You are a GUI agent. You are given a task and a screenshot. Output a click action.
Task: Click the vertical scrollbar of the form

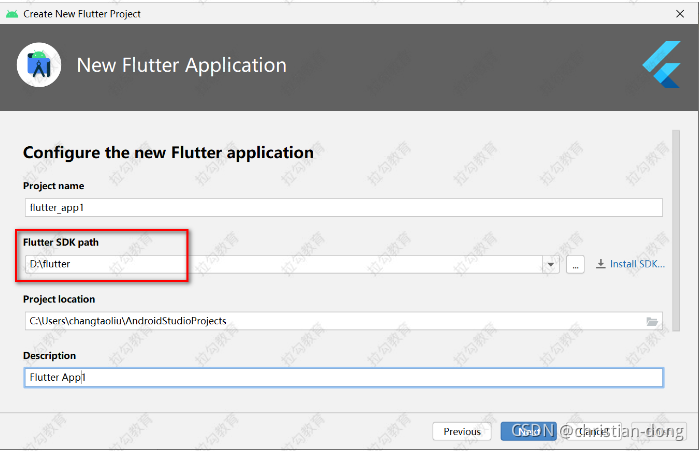click(x=676, y=230)
